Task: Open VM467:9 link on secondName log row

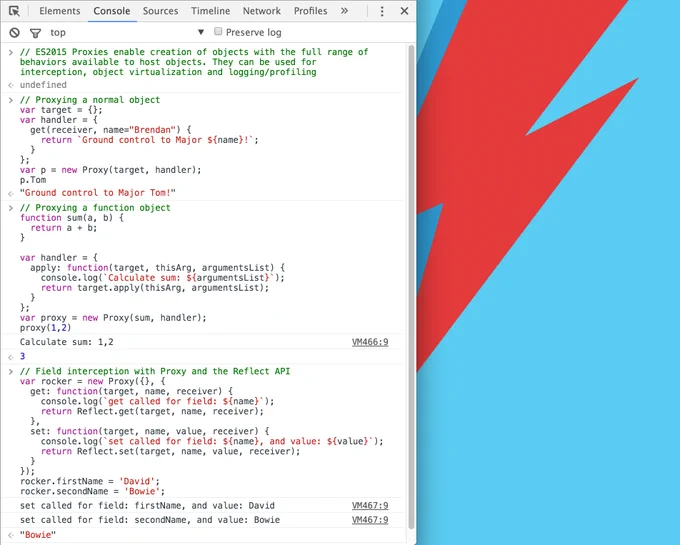Action: (x=370, y=520)
